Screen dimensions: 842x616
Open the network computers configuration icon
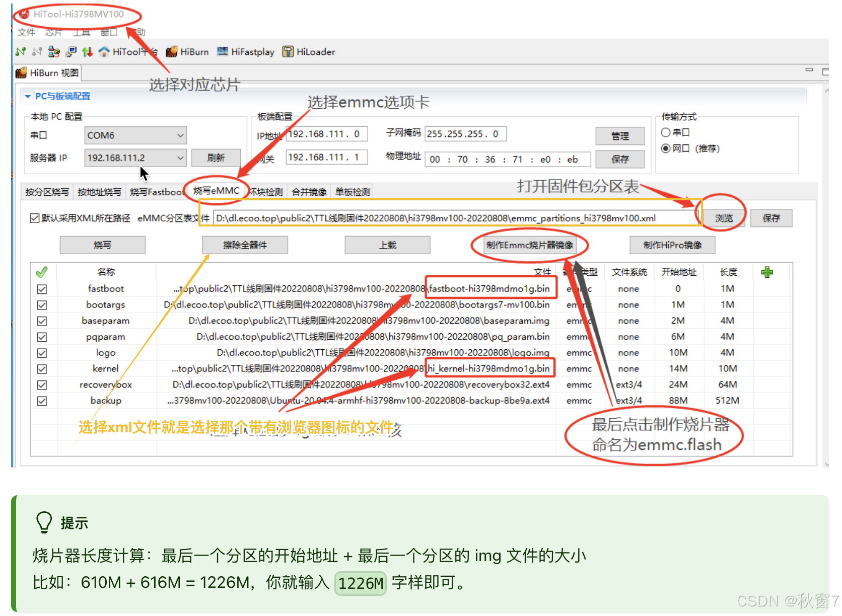tap(54, 51)
